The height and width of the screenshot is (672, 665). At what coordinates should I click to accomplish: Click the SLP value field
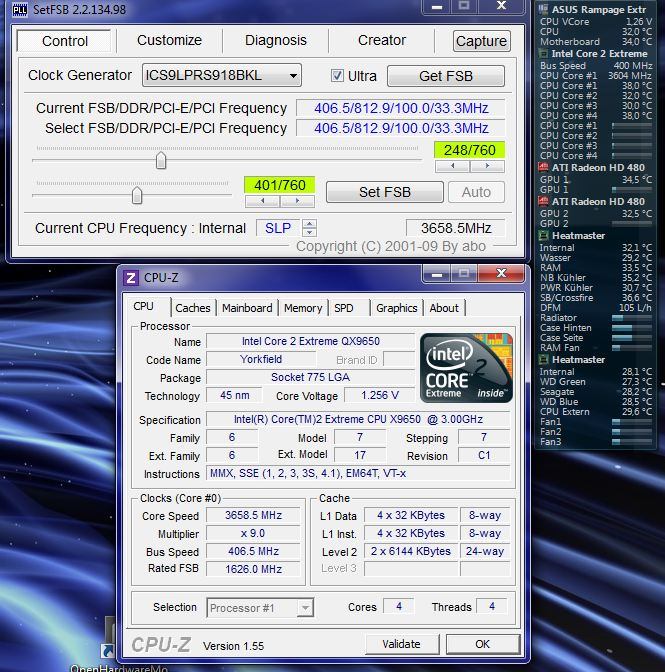(x=278, y=228)
